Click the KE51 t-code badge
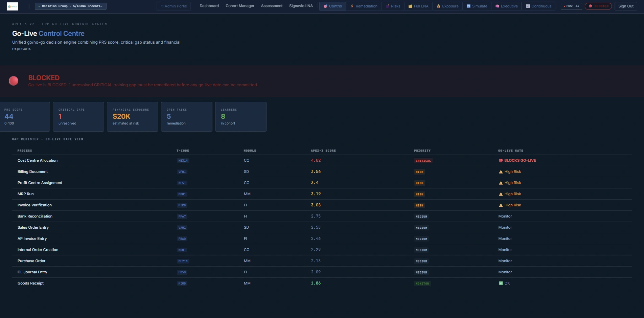 pos(182,183)
